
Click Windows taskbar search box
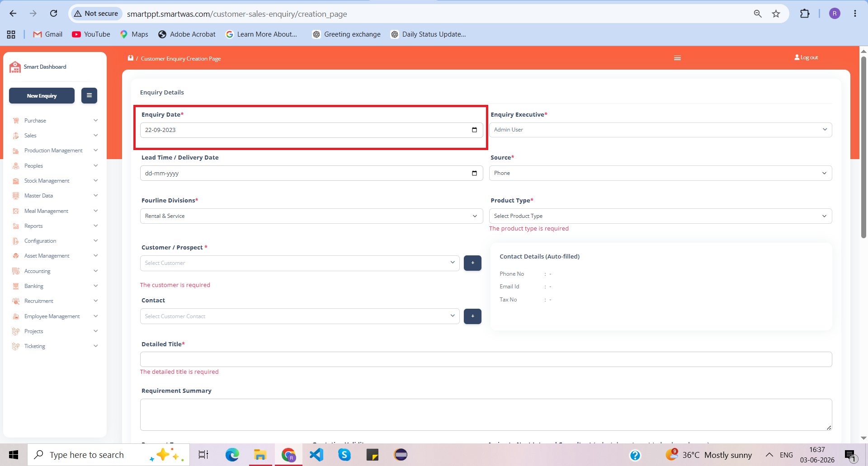tap(108, 455)
